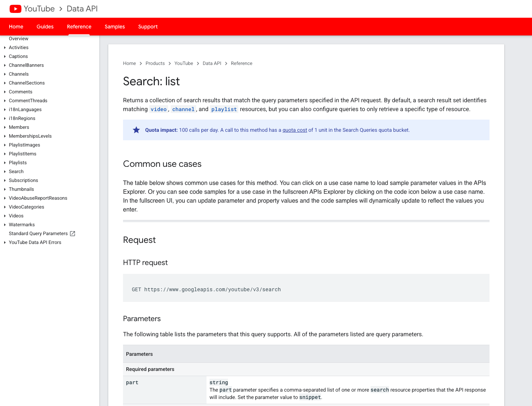Click the HTTP request heading
This screenshot has width=532, height=406.
click(145, 262)
